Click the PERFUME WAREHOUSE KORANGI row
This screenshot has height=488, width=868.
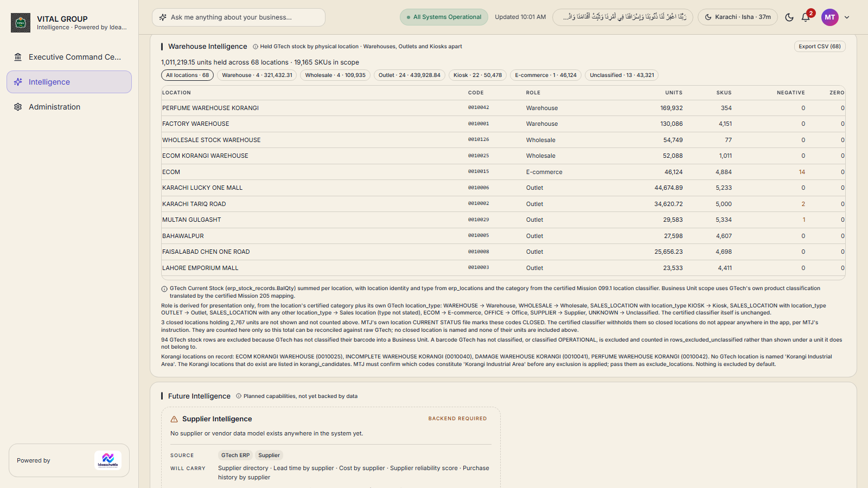503,108
